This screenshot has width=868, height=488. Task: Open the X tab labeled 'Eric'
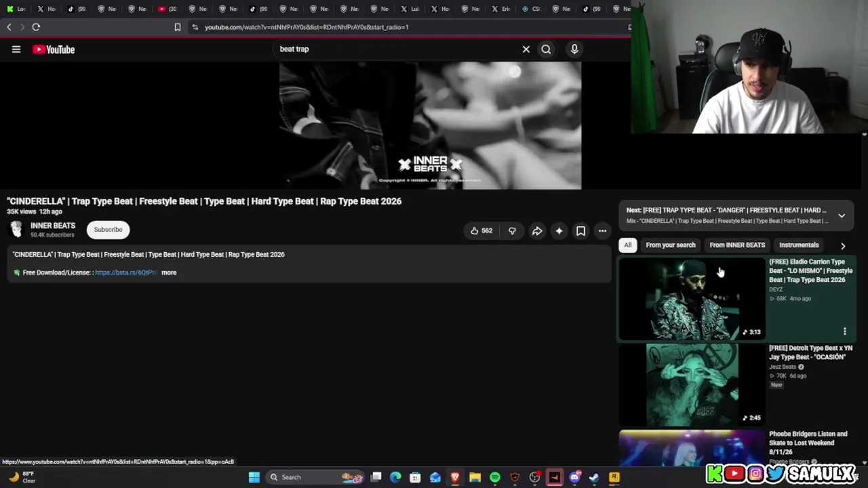(x=500, y=9)
